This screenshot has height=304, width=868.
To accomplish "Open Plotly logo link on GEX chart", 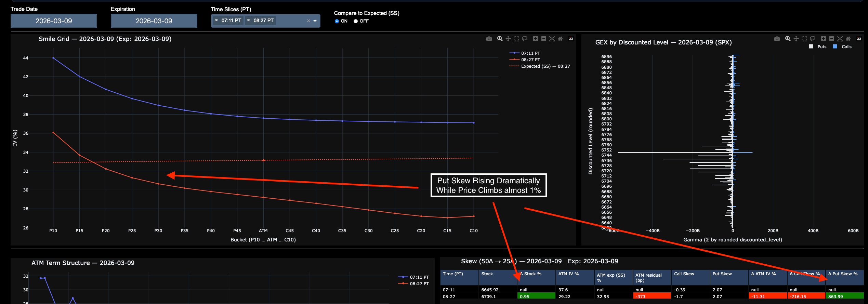I will point(859,39).
